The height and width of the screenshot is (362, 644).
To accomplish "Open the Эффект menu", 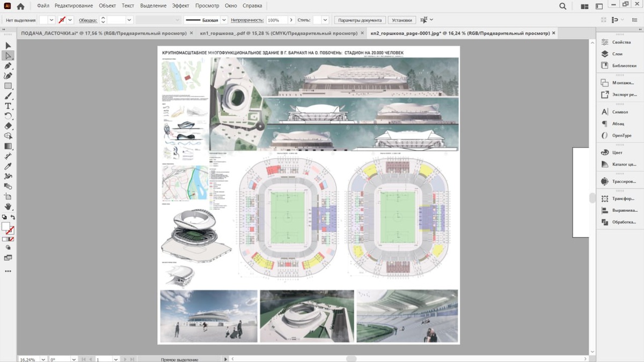I will tap(181, 6).
